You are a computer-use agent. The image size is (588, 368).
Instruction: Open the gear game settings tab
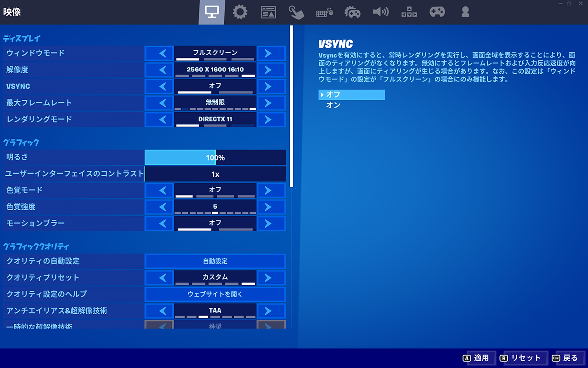(x=240, y=12)
